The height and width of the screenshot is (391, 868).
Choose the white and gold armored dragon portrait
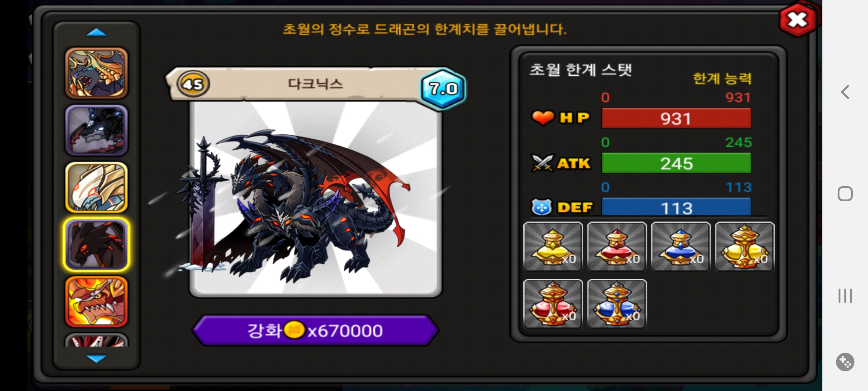click(x=96, y=187)
